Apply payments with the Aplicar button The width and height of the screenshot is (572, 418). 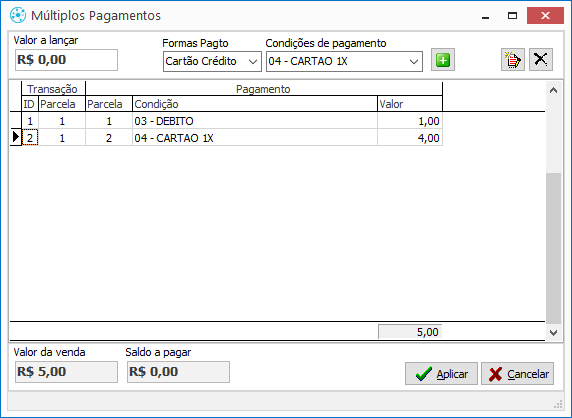[441, 374]
